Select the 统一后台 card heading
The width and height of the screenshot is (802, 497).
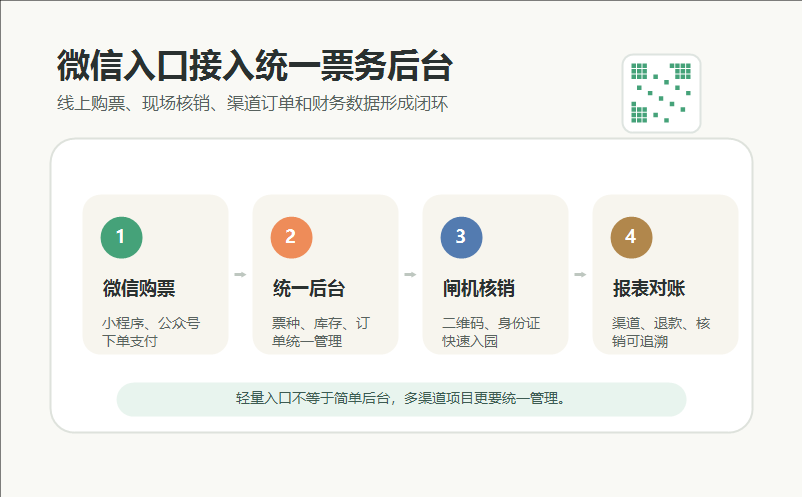click(x=308, y=288)
